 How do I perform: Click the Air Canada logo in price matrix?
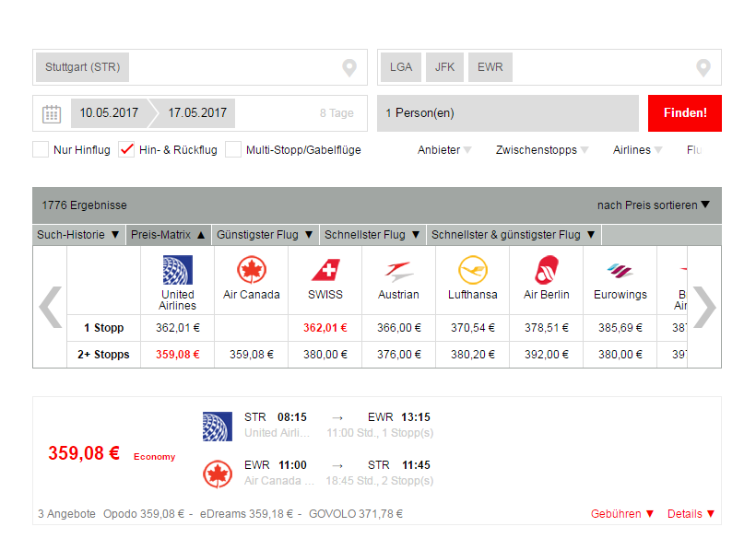coord(251,270)
